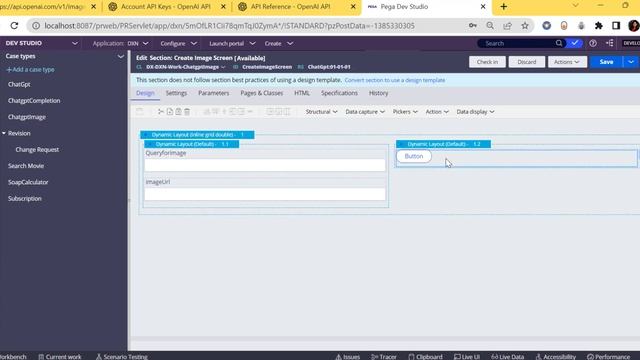Viewport: 640px width, 360px height.
Task: Click the Check in button
Action: click(487, 62)
